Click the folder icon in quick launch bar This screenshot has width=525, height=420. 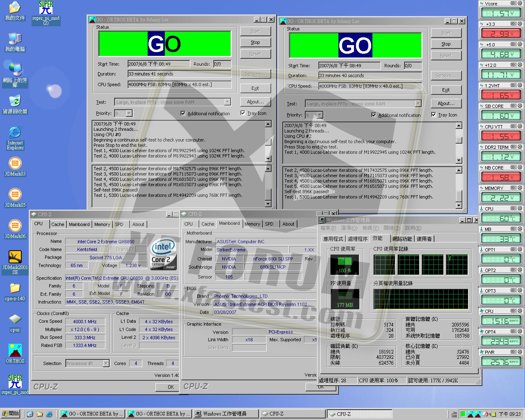(x=39, y=414)
